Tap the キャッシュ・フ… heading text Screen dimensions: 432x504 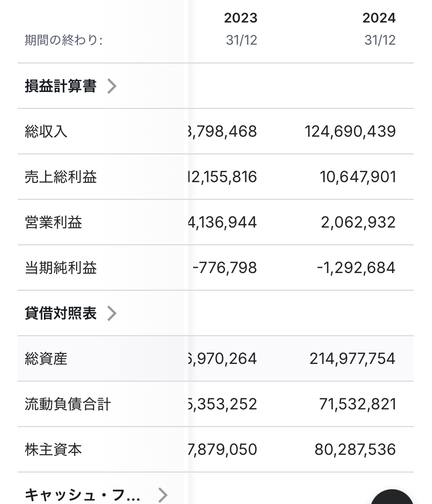[x=82, y=495]
